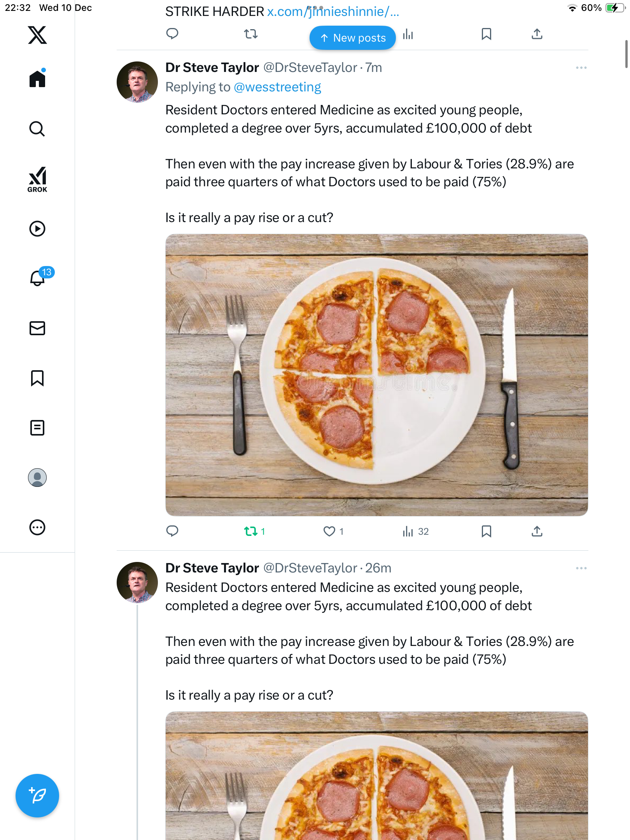The height and width of the screenshot is (840, 630).
Task: Open sidebar Bookmarks icon
Action: point(37,378)
